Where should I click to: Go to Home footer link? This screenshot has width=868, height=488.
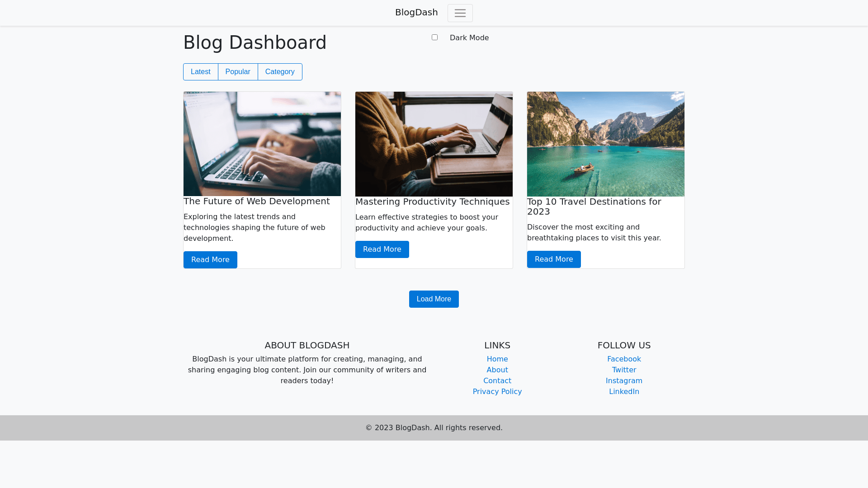(x=497, y=359)
